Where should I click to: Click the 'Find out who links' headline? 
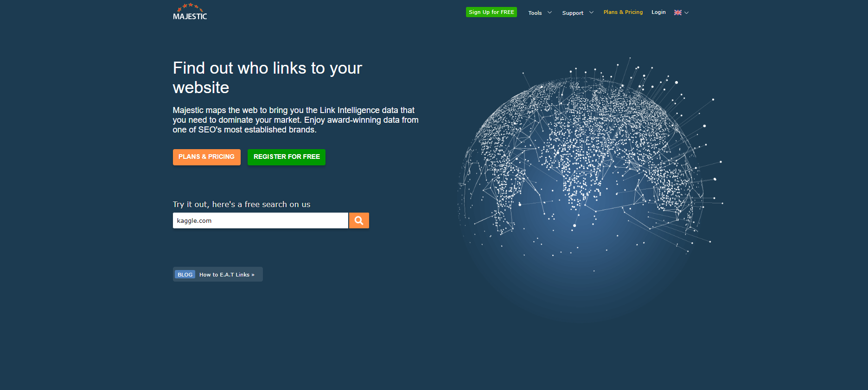(268, 78)
